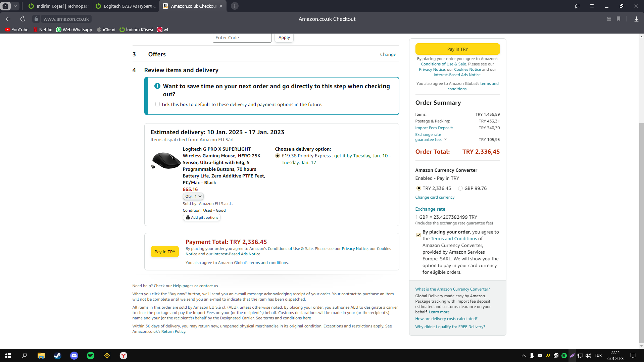Screen dimensions: 644x362
Task: Switch to the İndirim Köşesi | Technopat tab
Action: pyautogui.click(x=57, y=6)
